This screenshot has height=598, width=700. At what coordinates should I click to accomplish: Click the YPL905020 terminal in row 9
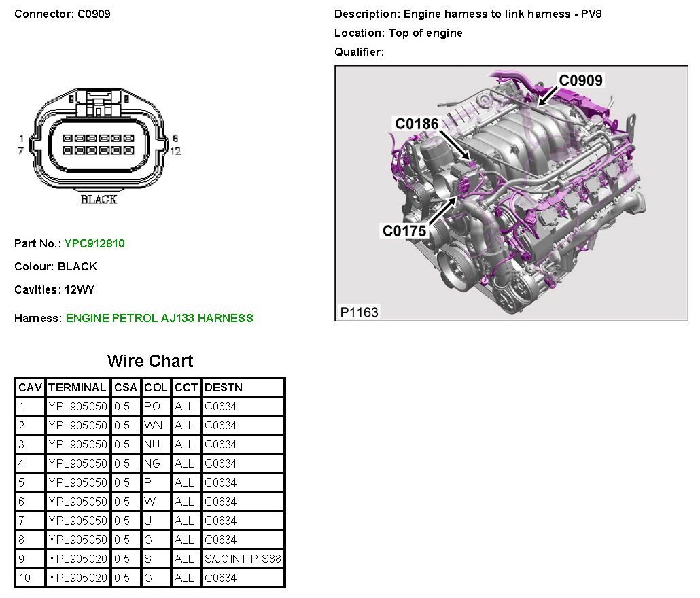click(77, 559)
